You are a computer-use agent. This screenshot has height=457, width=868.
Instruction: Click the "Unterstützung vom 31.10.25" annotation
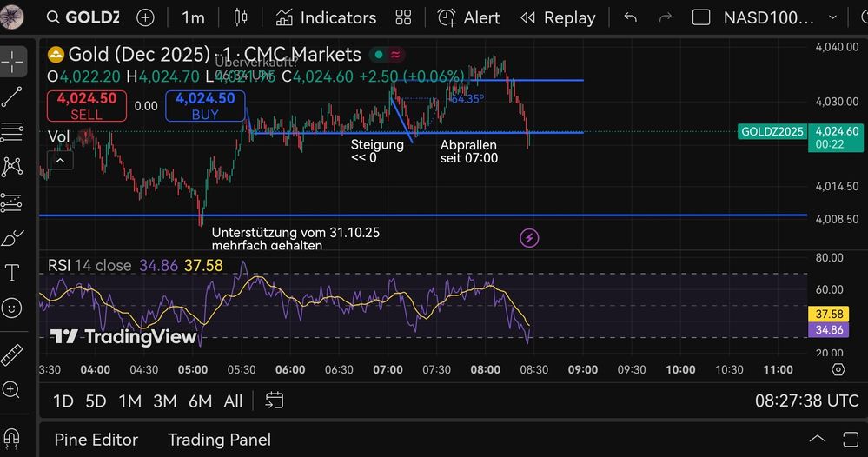click(295, 238)
